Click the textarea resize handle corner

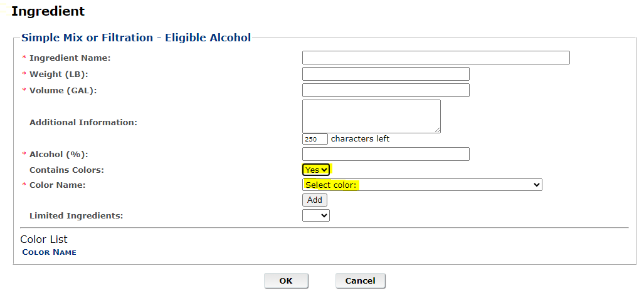(x=438, y=130)
